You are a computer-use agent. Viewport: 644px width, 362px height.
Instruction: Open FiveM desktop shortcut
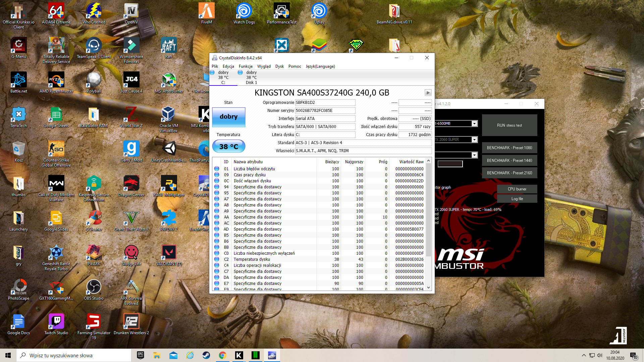tap(206, 13)
